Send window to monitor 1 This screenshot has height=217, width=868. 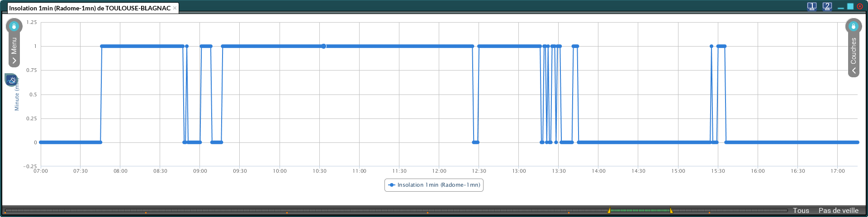pyautogui.click(x=812, y=6)
